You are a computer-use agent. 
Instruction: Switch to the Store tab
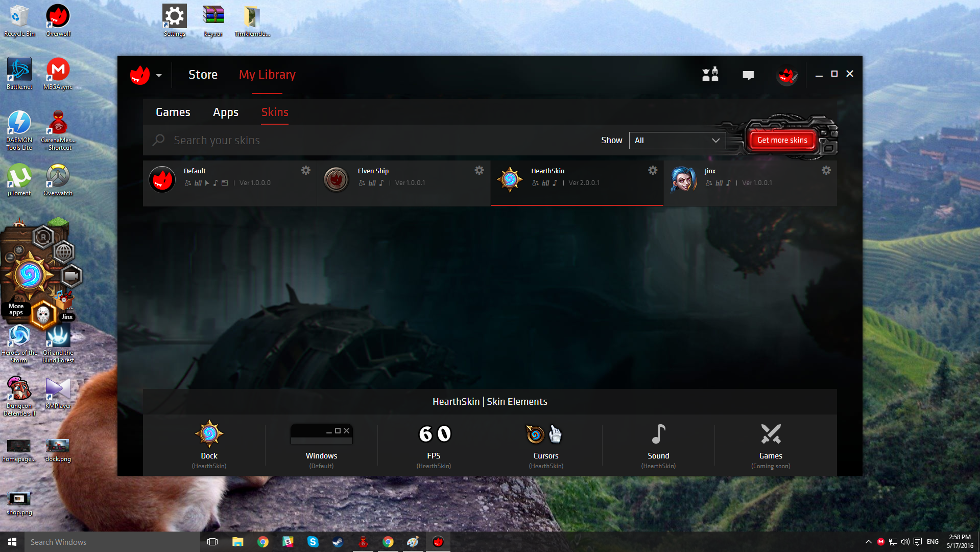[x=203, y=75]
